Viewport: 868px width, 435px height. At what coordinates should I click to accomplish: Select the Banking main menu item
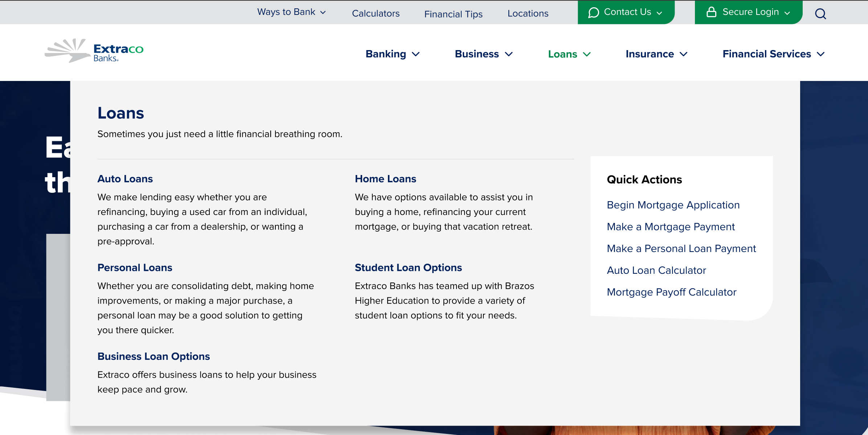pyautogui.click(x=386, y=54)
